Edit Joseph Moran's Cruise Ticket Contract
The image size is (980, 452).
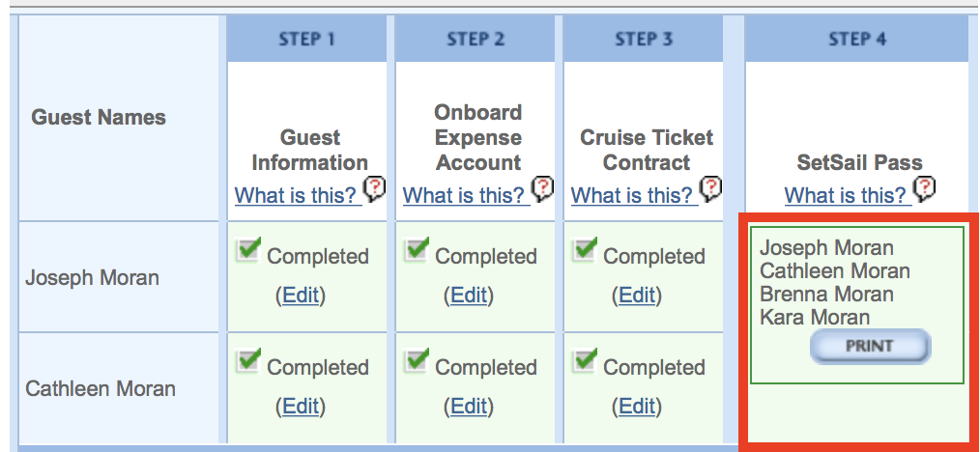tap(637, 295)
